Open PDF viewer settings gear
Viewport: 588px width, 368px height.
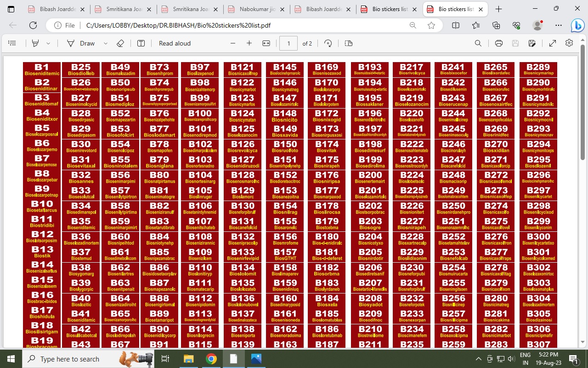point(569,43)
